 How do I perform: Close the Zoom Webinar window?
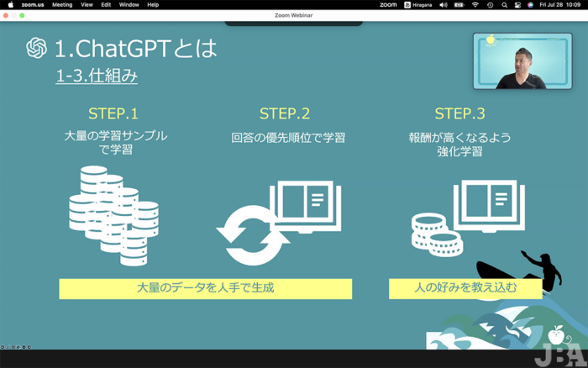coord(6,15)
